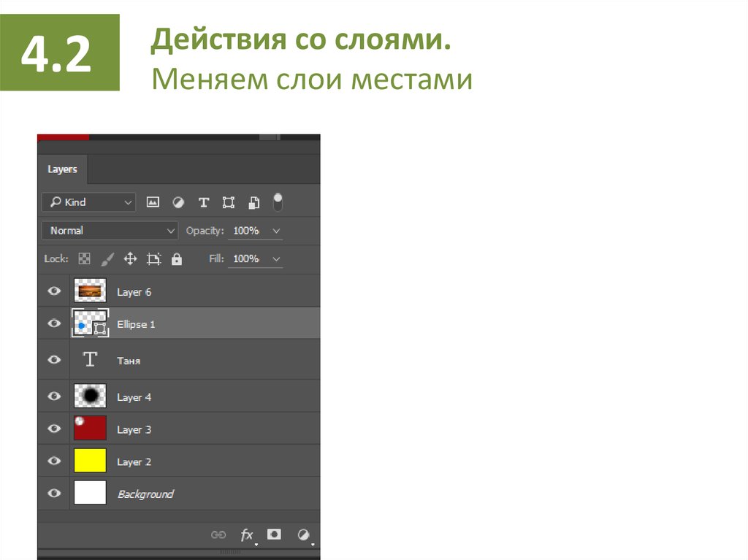Viewport: 748px width, 560px height.
Task: Toggle visibility of the Background layer
Action: pos(54,494)
